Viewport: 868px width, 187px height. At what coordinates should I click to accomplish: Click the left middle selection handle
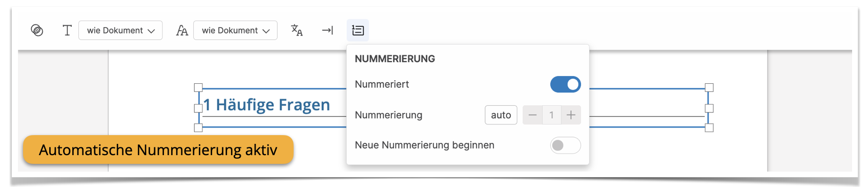click(198, 108)
